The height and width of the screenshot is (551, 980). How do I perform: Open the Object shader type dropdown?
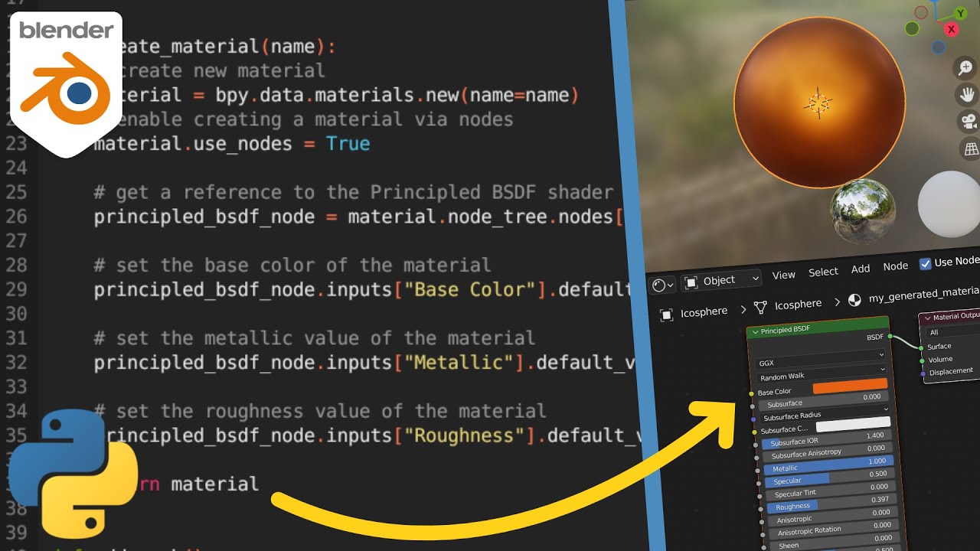tap(720, 280)
